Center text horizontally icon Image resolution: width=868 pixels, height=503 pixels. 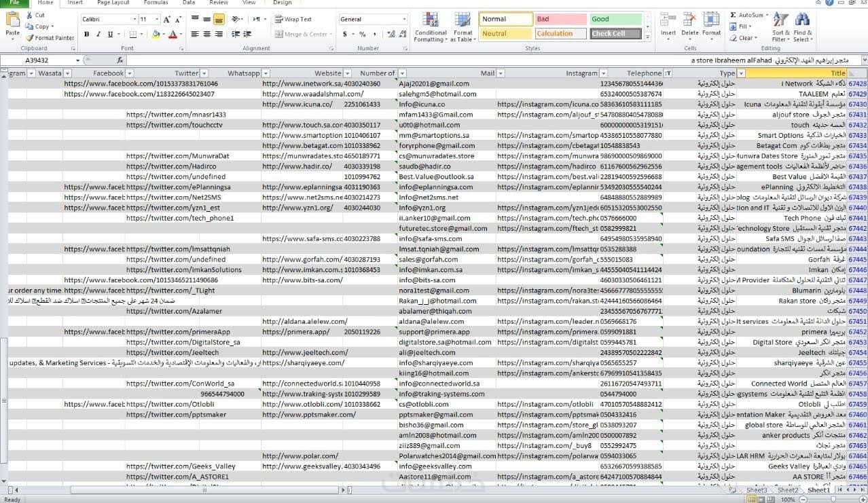(207, 34)
